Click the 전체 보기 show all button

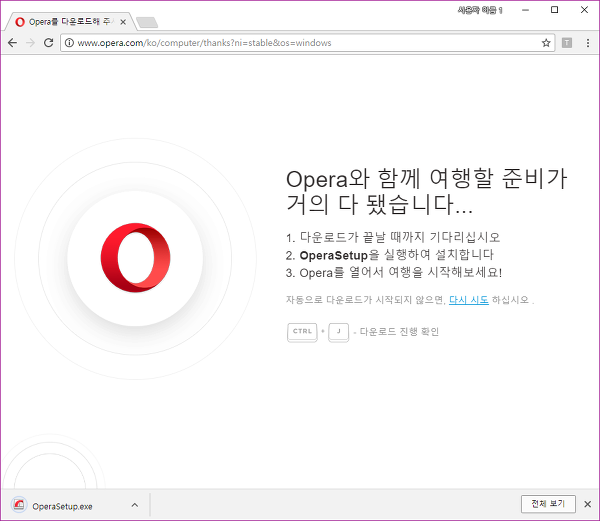coord(548,504)
